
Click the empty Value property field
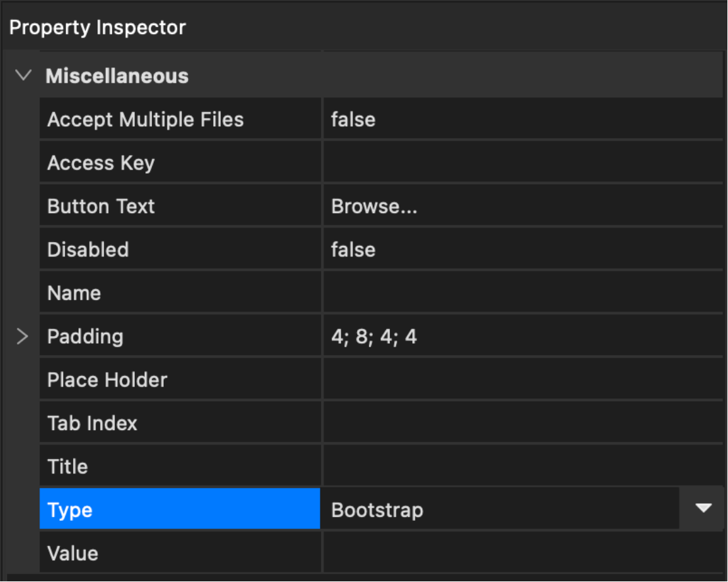pos(522,554)
